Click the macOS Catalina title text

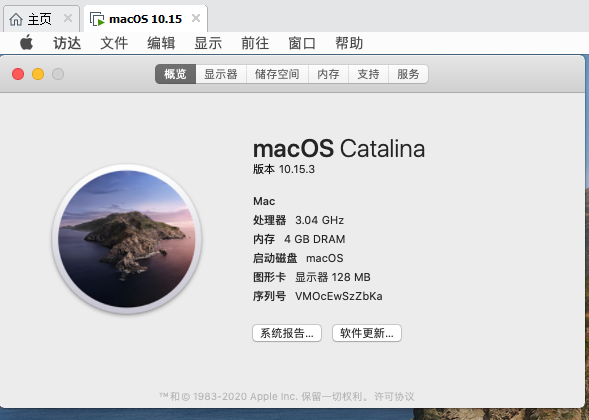[x=339, y=148]
